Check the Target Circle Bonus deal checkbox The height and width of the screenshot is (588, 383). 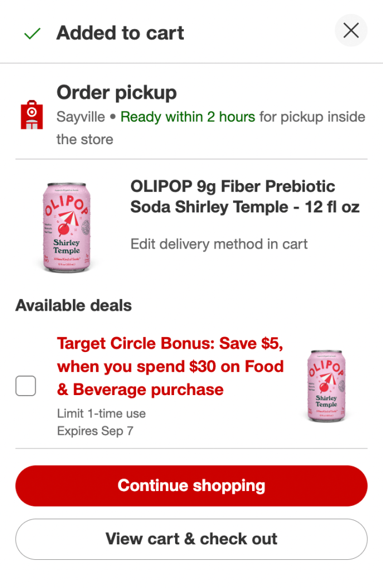point(25,386)
